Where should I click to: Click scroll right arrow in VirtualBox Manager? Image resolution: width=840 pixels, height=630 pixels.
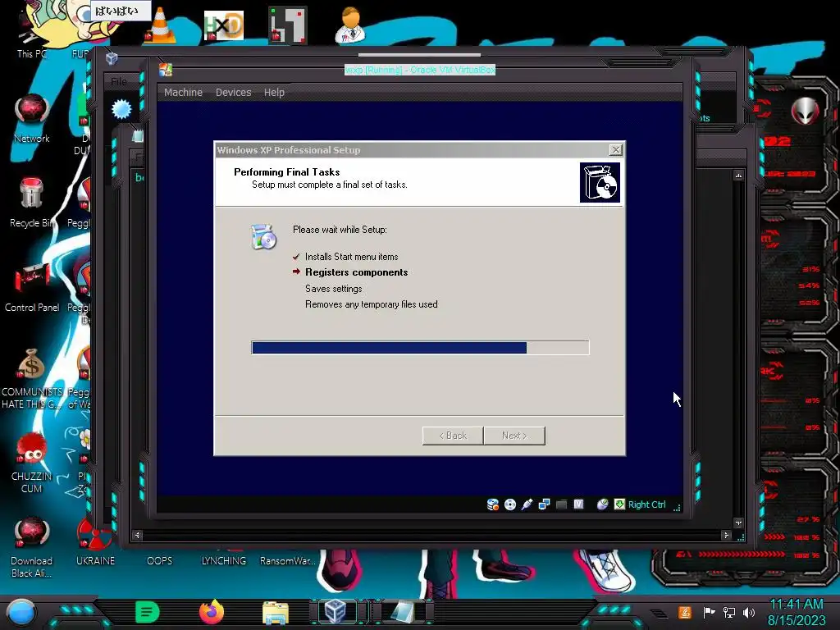726,535
